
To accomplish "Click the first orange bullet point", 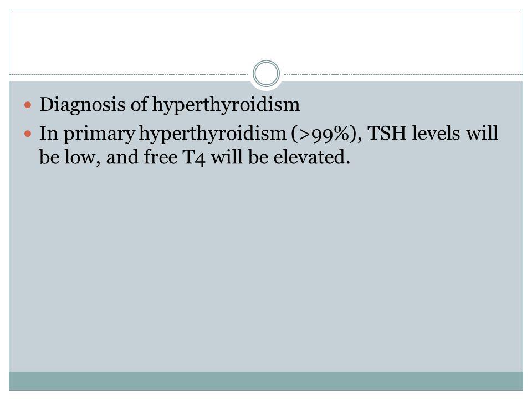I will pos(28,105).
